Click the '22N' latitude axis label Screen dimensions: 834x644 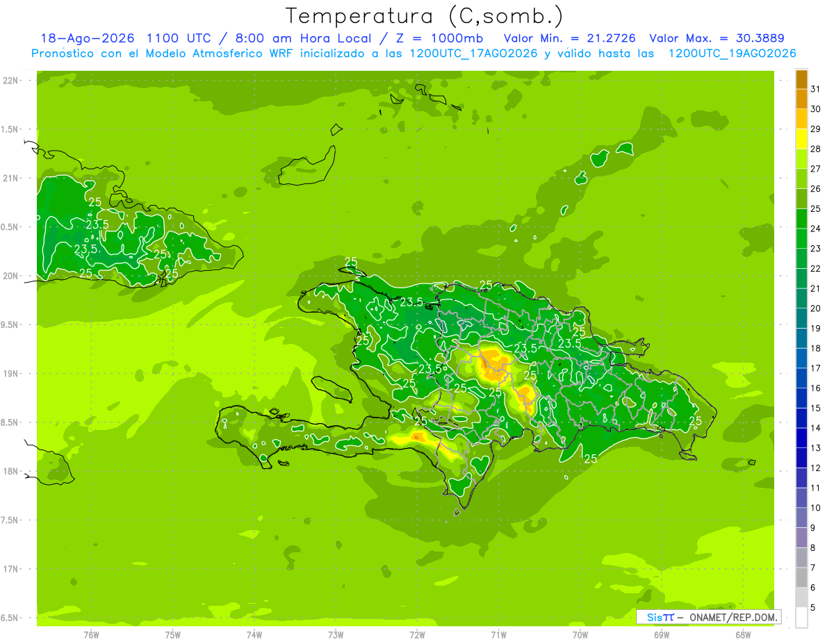(12, 81)
